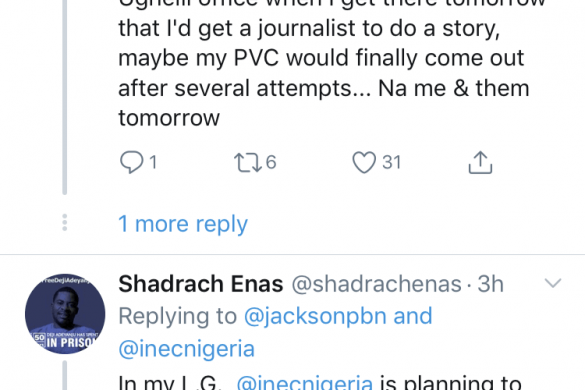
Task: Tap the retweet arrows icon
Action: 248,163
